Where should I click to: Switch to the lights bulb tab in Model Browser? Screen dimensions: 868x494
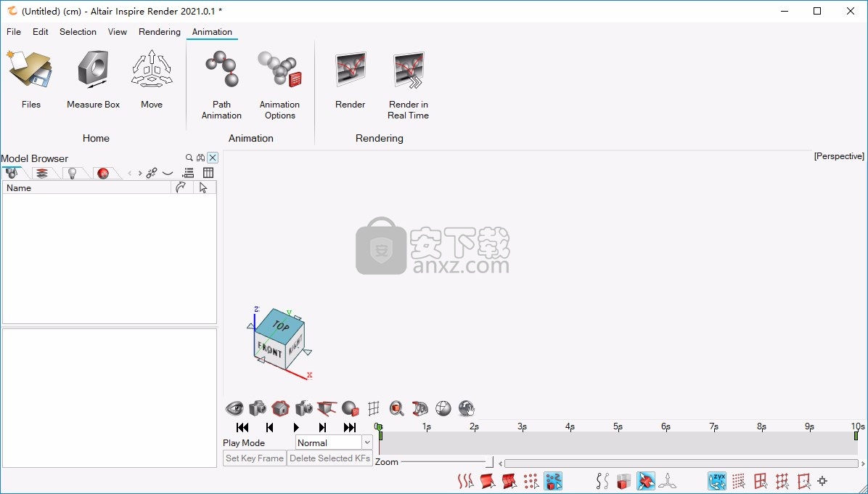point(72,174)
